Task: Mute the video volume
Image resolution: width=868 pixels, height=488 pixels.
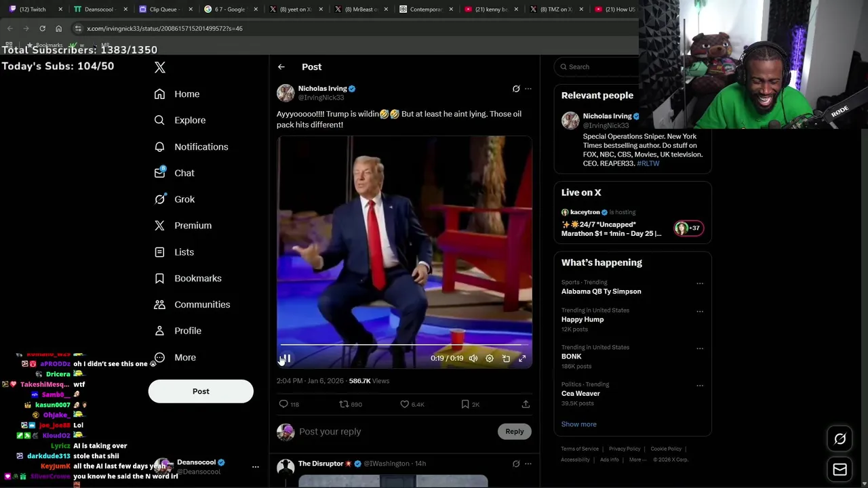Action: pos(473,359)
